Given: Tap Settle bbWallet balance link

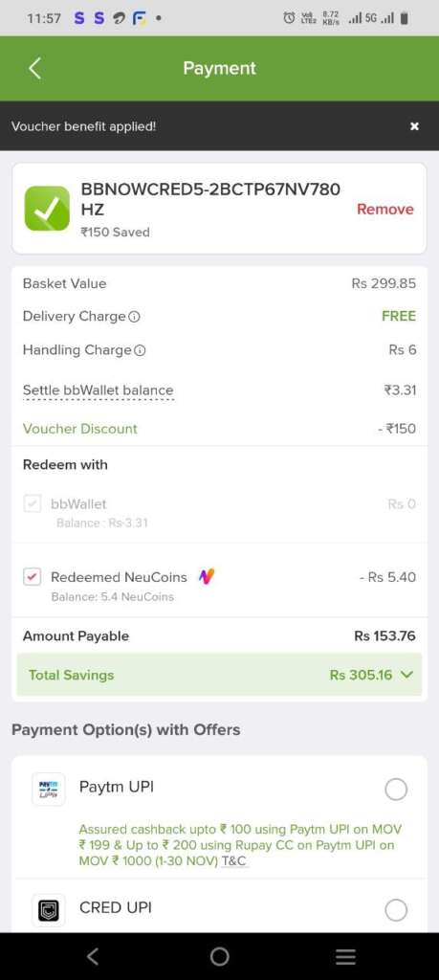Looking at the screenshot, I should click(99, 390).
